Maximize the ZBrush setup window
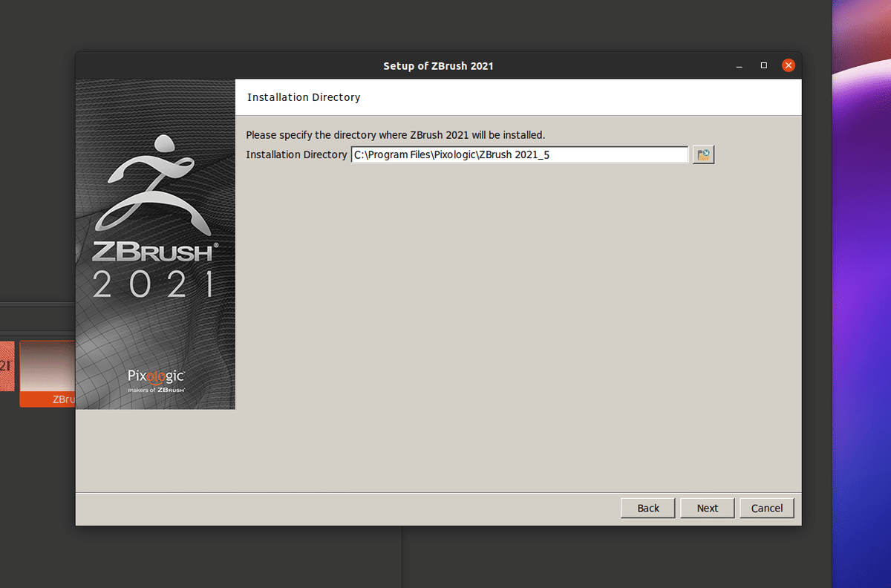The width and height of the screenshot is (891, 588). pos(763,65)
